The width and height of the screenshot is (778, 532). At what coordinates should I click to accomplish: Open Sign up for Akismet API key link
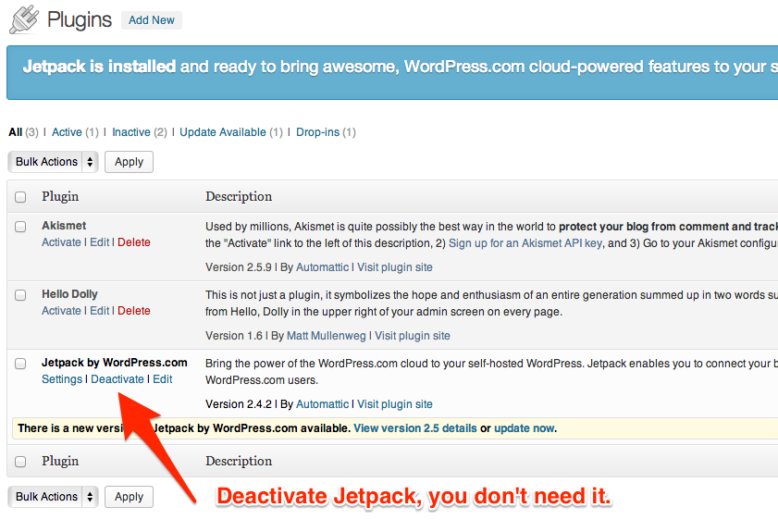tap(525, 243)
